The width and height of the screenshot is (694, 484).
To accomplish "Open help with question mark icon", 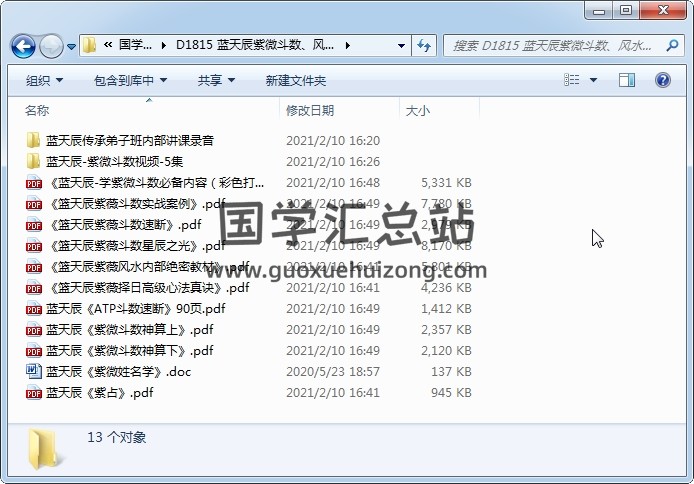I will point(663,80).
